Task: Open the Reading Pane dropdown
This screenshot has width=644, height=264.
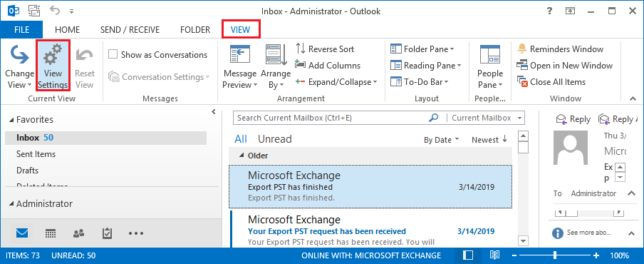Action: pos(425,66)
